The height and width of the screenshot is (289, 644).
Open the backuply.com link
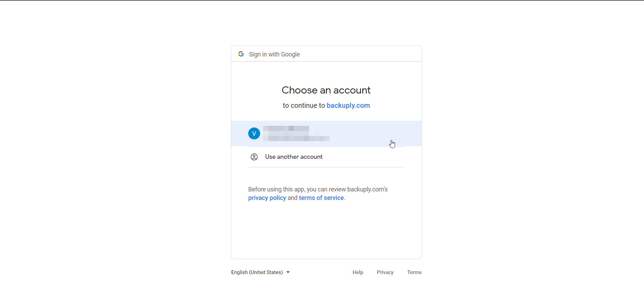click(348, 105)
